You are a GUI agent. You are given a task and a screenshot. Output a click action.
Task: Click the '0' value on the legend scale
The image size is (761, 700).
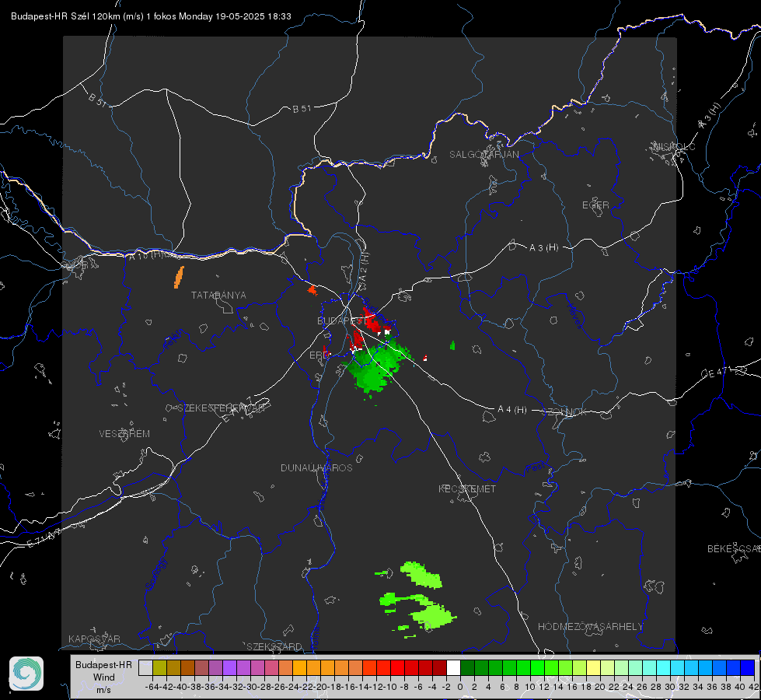pyautogui.click(x=460, y=687)
